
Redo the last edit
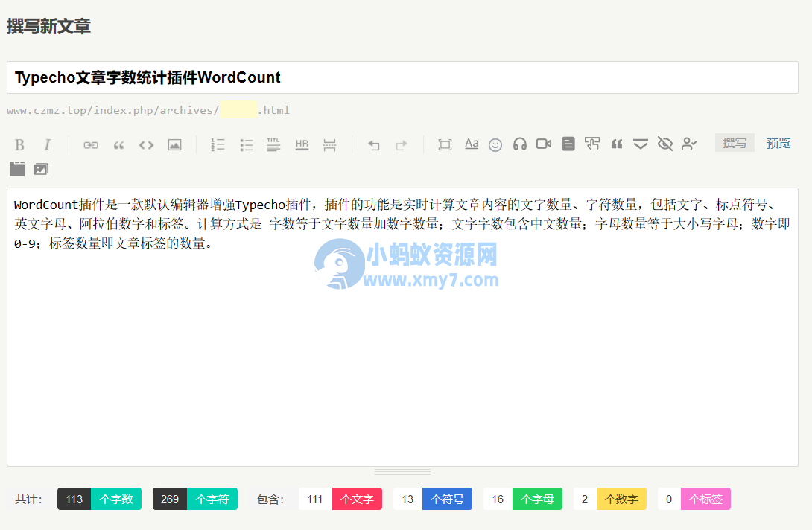point(402,145)
